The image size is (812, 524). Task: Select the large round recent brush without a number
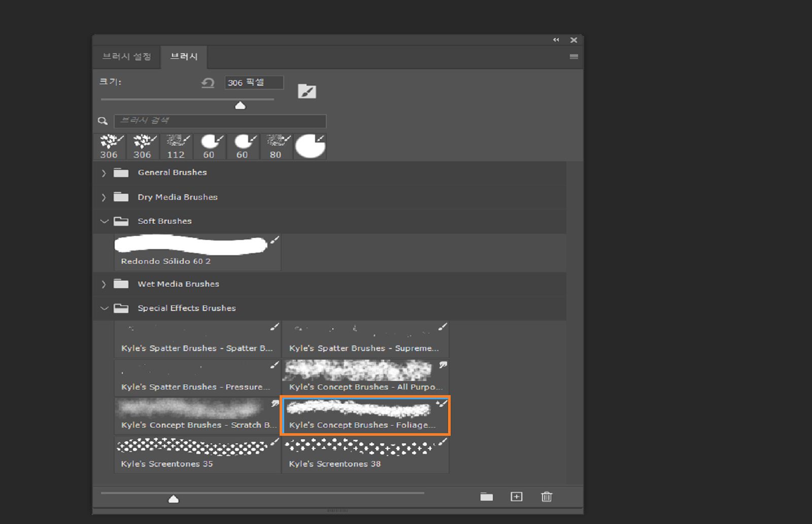pyautogui.click(x=310, y=147)
